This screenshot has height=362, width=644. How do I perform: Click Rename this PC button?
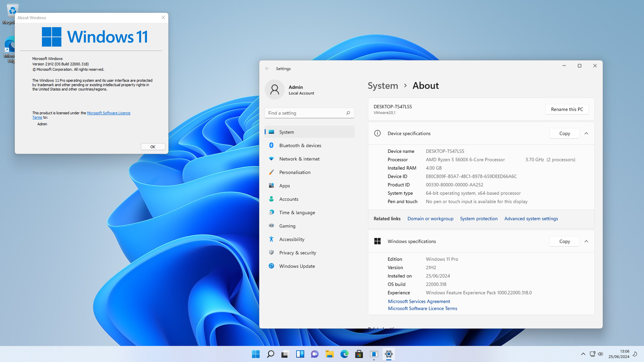(567, 109)
